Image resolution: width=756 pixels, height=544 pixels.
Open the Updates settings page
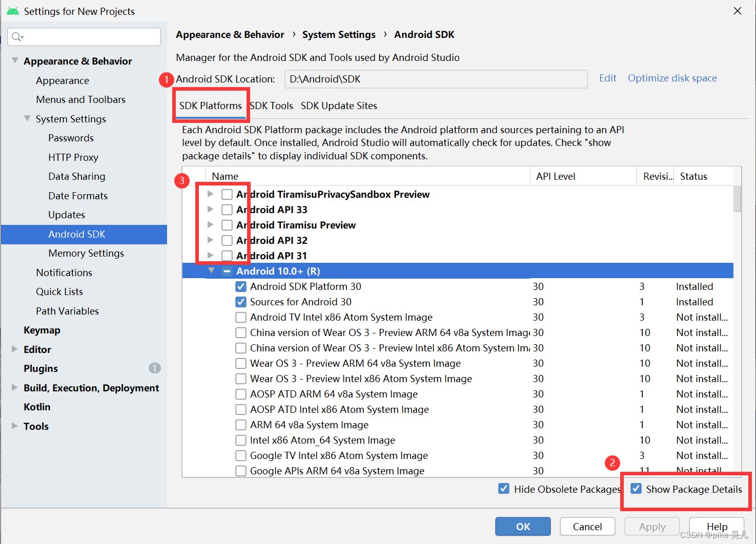(67, 215)
